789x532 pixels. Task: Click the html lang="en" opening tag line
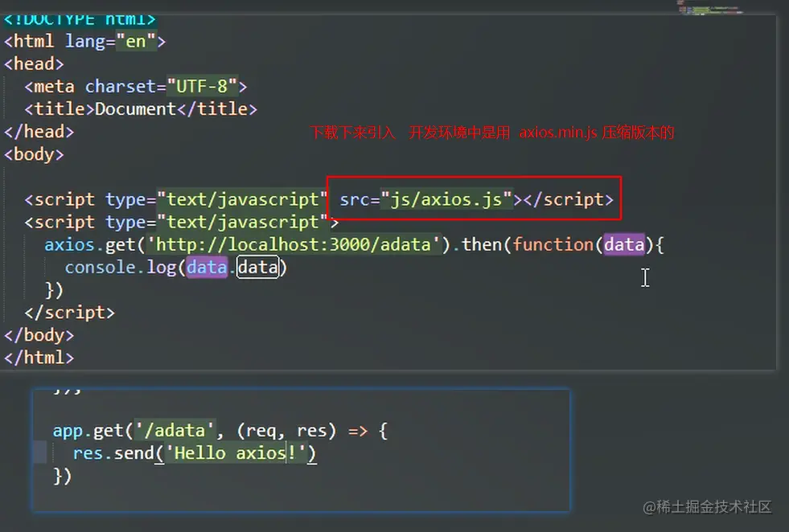point(84,41)
